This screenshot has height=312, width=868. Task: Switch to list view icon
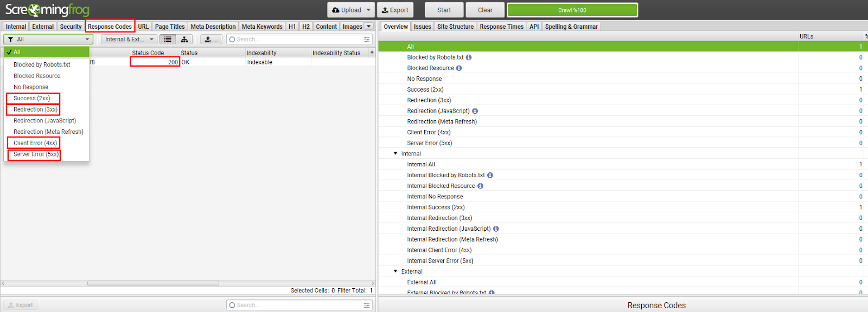168,40
